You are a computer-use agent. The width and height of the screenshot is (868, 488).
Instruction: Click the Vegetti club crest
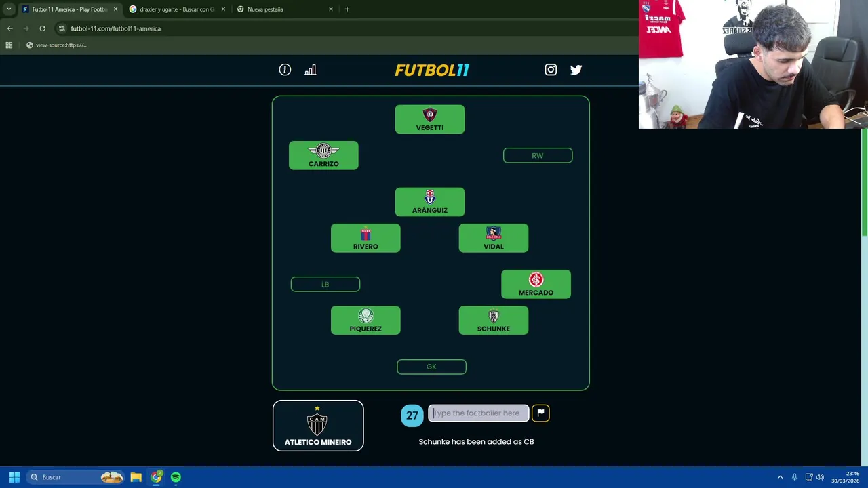coord(430,115)
